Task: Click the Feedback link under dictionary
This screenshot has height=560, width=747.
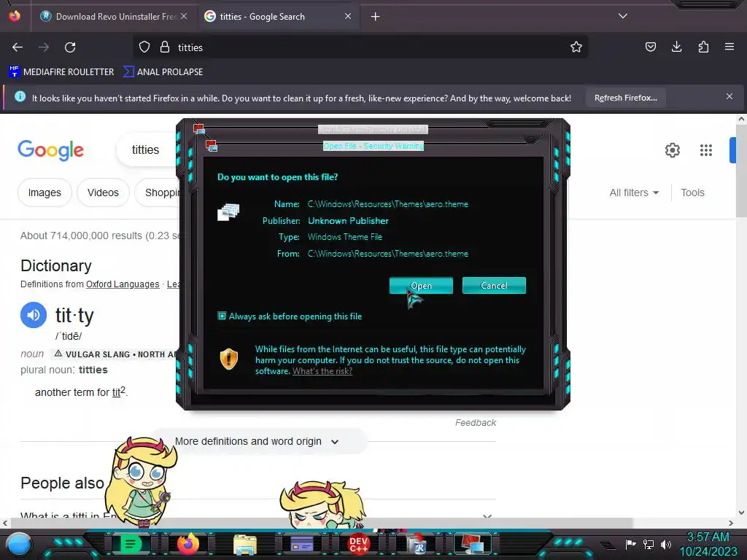Action: coord(476,423)
